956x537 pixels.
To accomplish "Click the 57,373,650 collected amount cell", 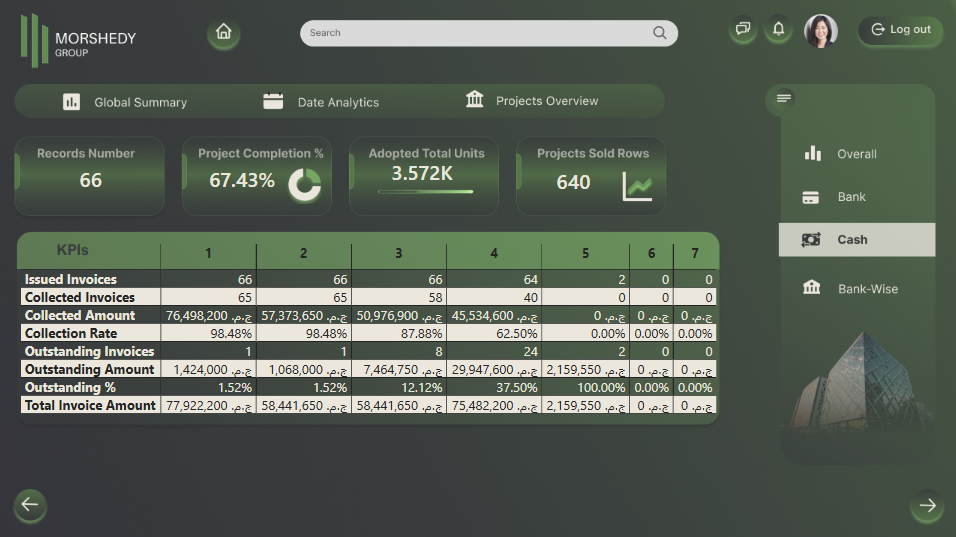I will 304,315.
